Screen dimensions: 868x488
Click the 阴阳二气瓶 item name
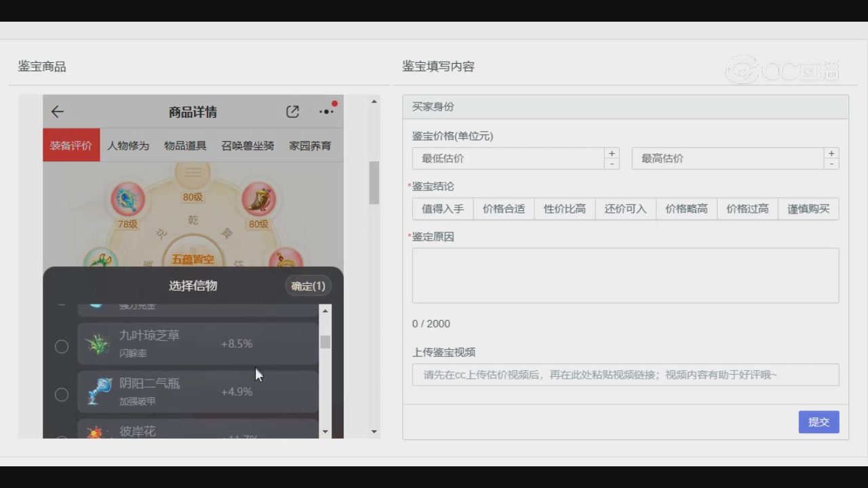150,384
